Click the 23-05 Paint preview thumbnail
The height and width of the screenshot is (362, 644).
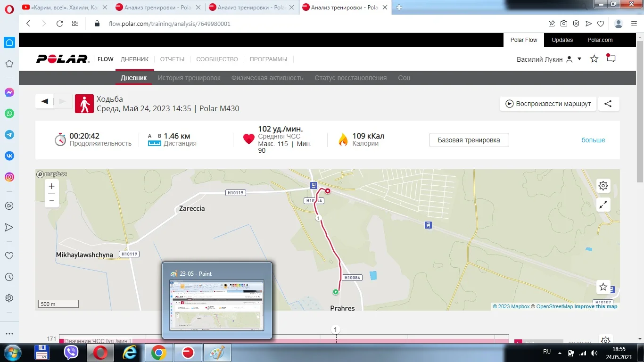pos(217,305)
